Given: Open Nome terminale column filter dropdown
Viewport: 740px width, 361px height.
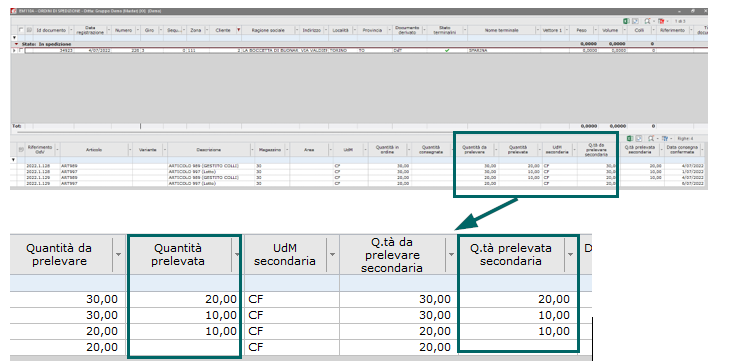Looking at the screenshot, I should point(538,30).
